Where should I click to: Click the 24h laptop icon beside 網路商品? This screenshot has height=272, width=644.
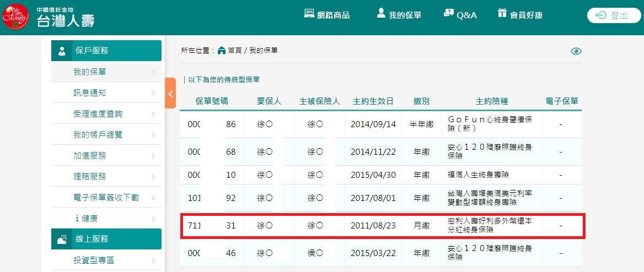point(309,13)
